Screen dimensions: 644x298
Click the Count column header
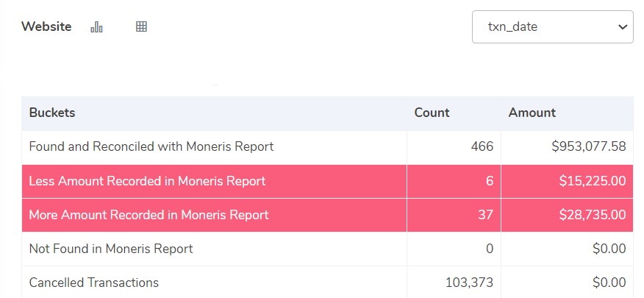(x=432, y=113)
